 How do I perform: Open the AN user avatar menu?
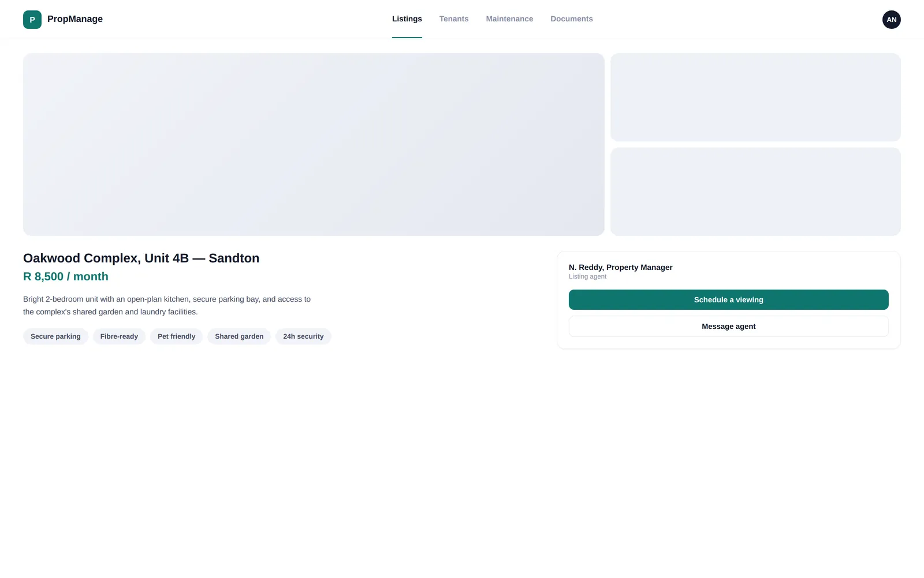pos(892,20)
